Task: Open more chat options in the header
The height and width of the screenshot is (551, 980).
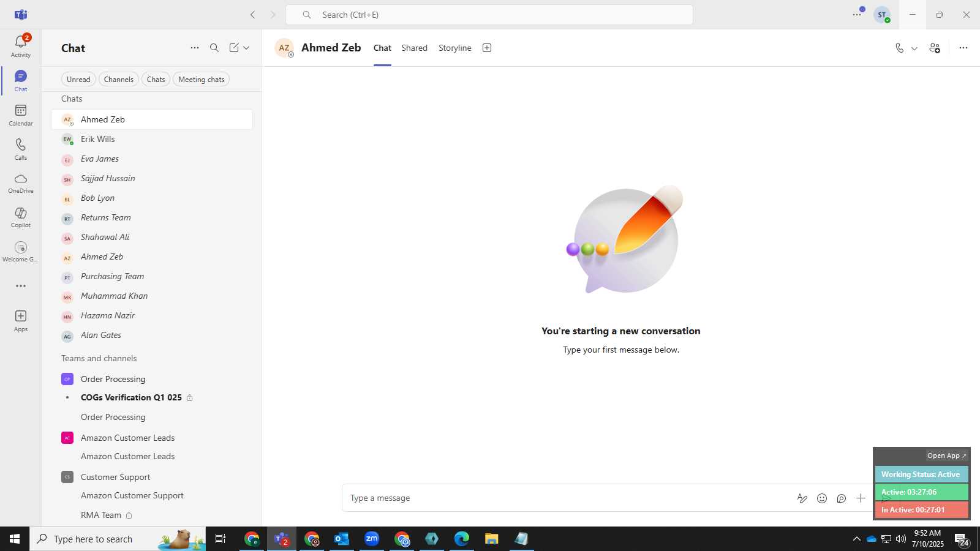Action: (x=963, y=48)
